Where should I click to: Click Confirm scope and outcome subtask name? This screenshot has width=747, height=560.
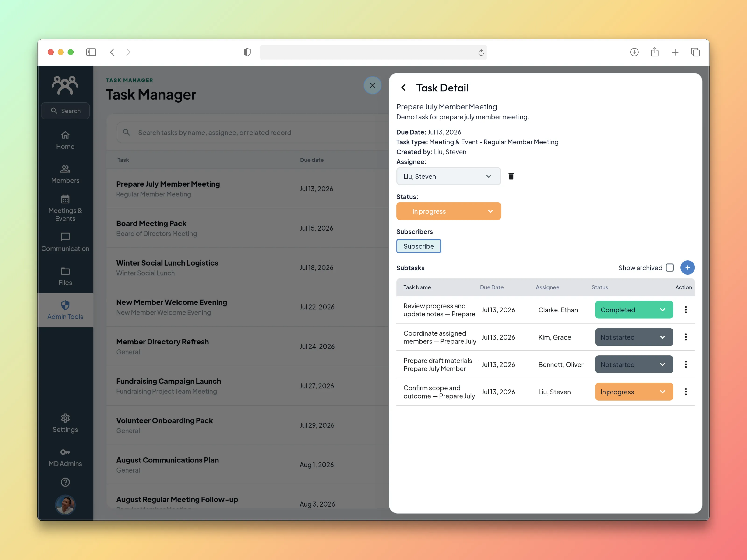pos(439,392)
